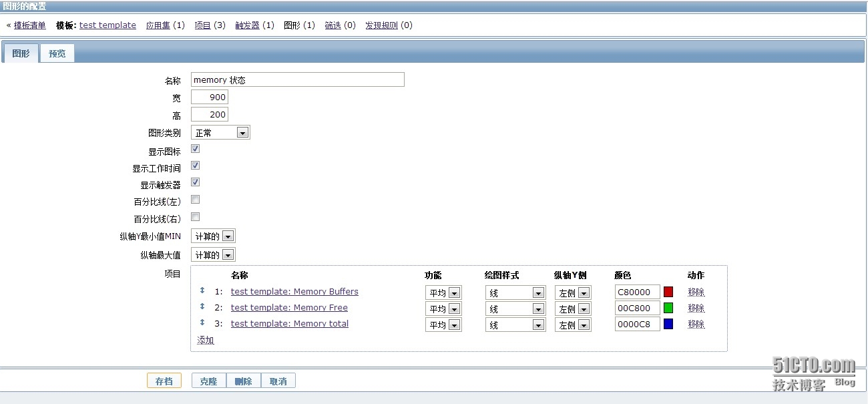
Task: Click drag handle icon for item row 3
Action: coord(202,323)
